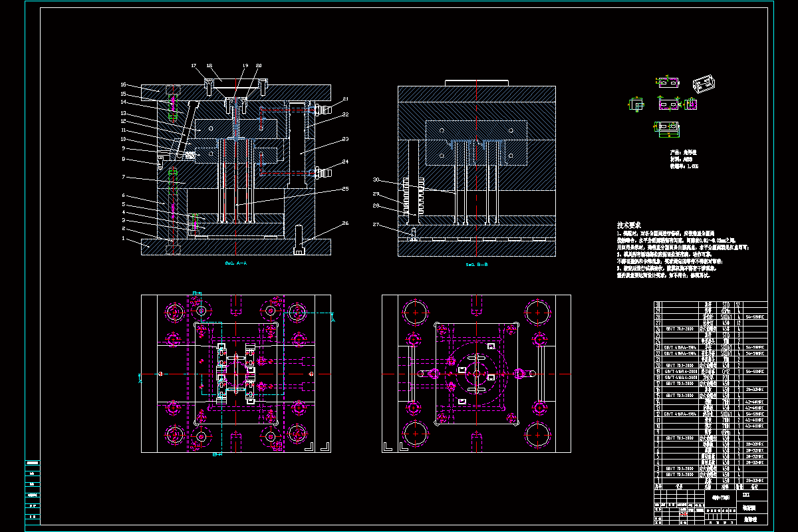Click the B-B section view caption
The width and height of the screenshot is (798, 532).
[477, 264]
